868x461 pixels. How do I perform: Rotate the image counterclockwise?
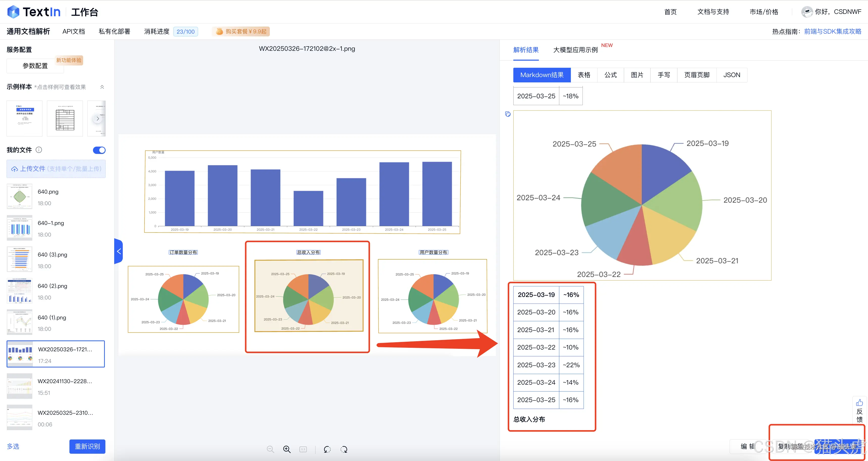[x=327, y=449]
